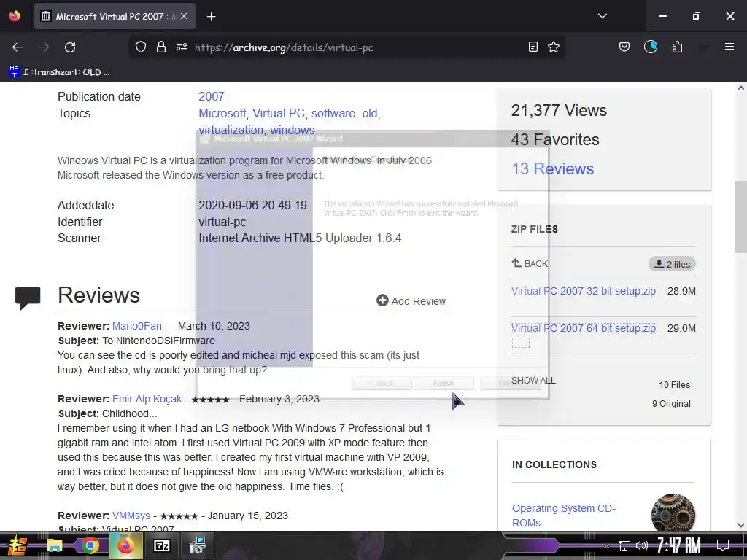Open the volume speaker tray icon
The height and width of the screenshot is (560, 747).
click(642, 545)
